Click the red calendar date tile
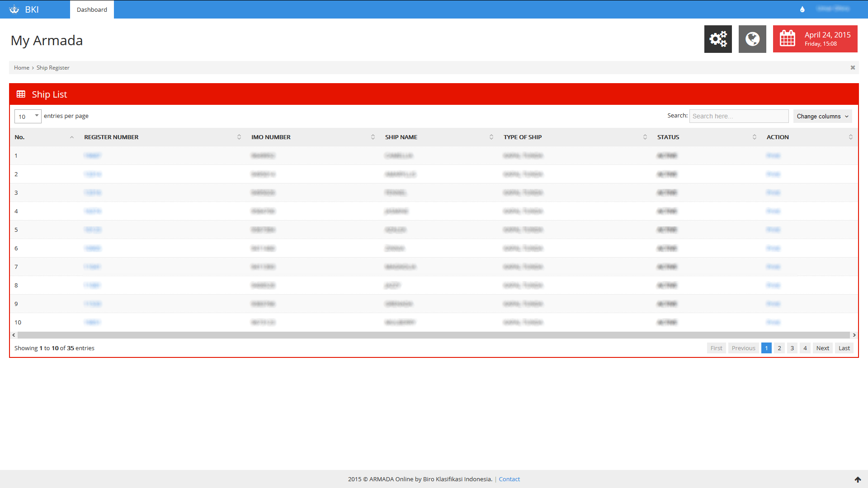868x488 pixels. click(x=815, y=39)
